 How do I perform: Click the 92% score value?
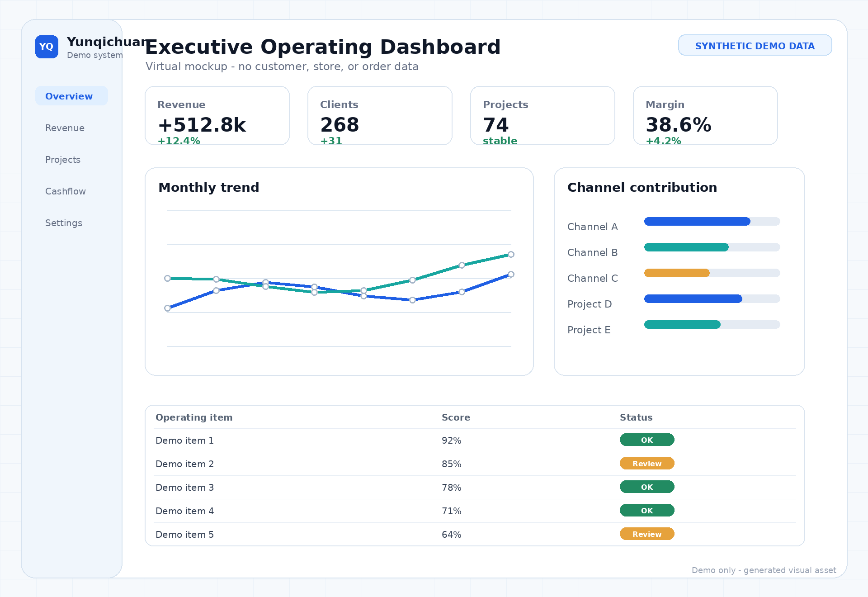[451, 441]
